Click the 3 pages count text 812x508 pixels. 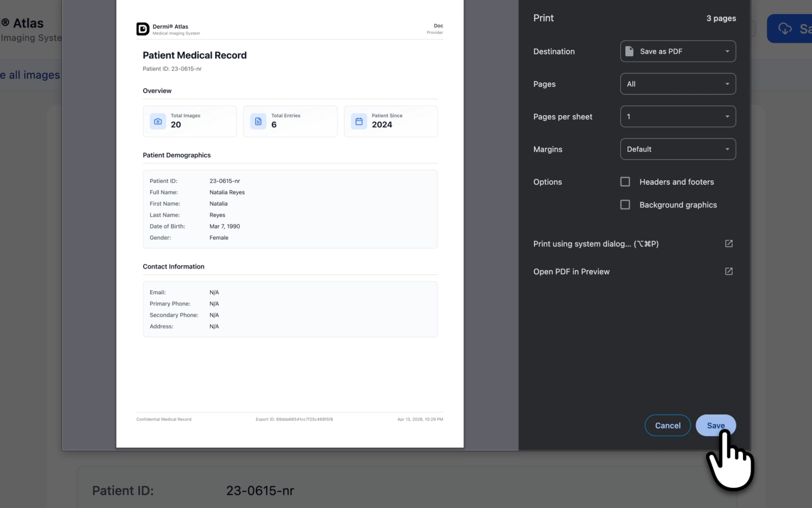[x=721, y=18]
